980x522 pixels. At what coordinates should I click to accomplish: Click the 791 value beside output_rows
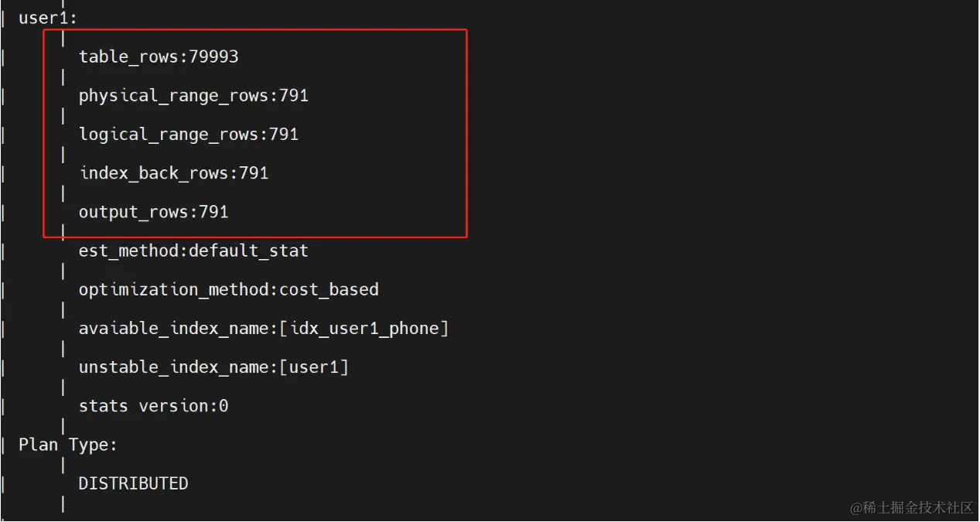point(213,211)
